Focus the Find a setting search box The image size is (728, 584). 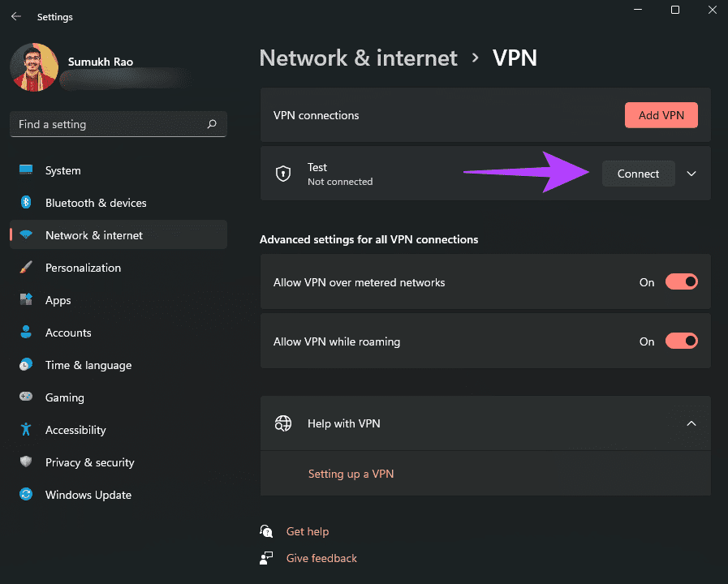(x=118, y=124)
